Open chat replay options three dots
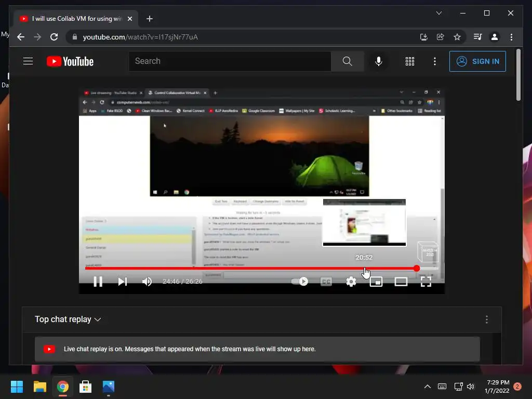The image size is (532, 399). (x=486, y=320)
